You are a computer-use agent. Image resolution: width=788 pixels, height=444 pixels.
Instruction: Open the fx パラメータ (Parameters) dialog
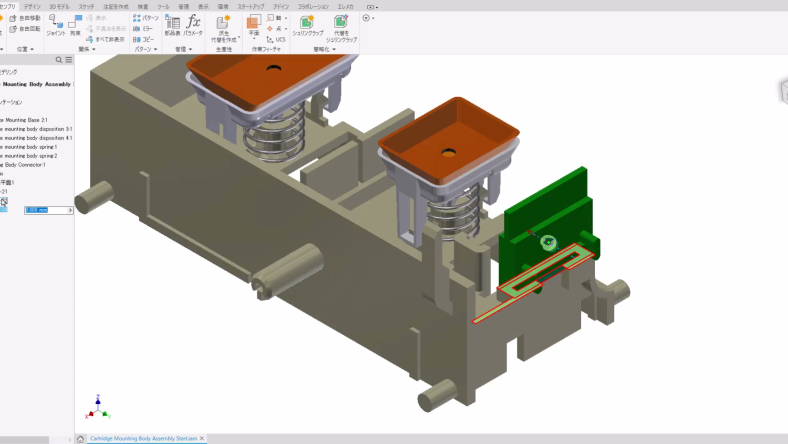pos(193,24)
